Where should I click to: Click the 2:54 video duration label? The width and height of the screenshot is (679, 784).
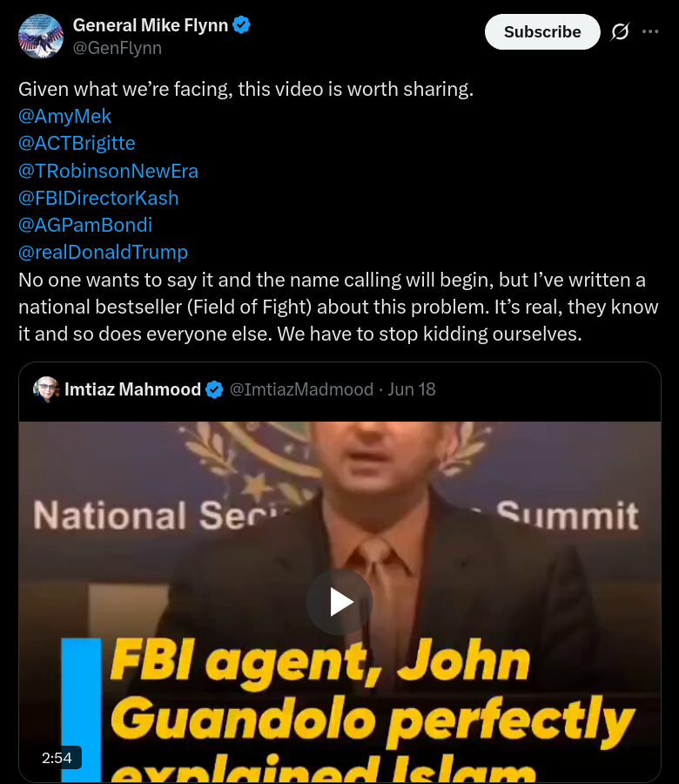coord(57,758)
